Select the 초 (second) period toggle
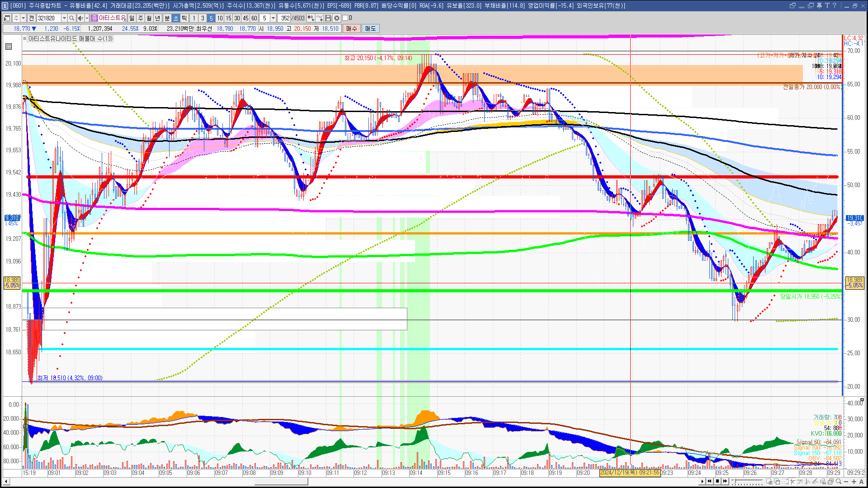This screenshot has width=868, height=488. 175,18
